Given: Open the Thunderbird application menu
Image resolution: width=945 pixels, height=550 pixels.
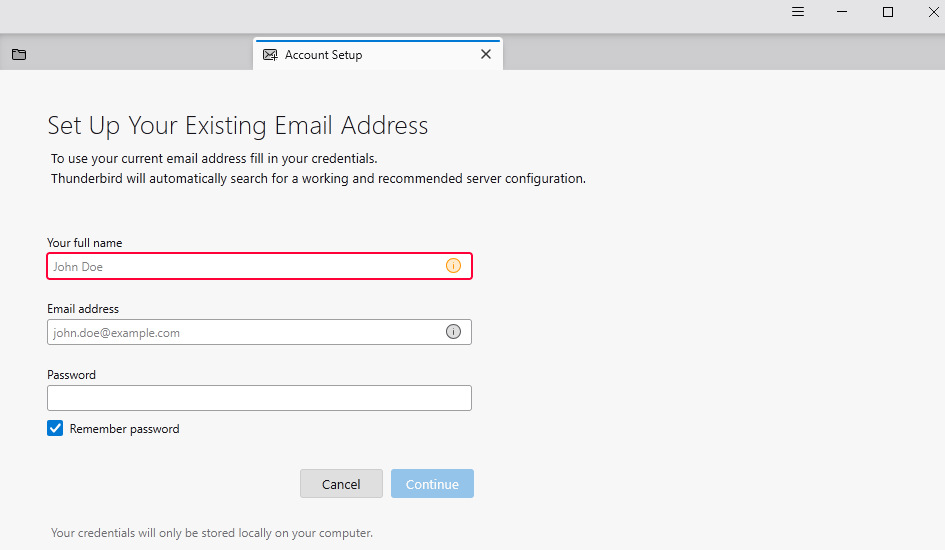Looking at the screenshot, I should (798, 12).
